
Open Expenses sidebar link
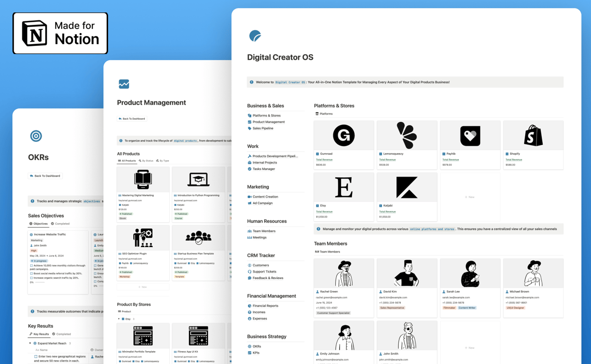pyautogui.click(x=260, y=318)
